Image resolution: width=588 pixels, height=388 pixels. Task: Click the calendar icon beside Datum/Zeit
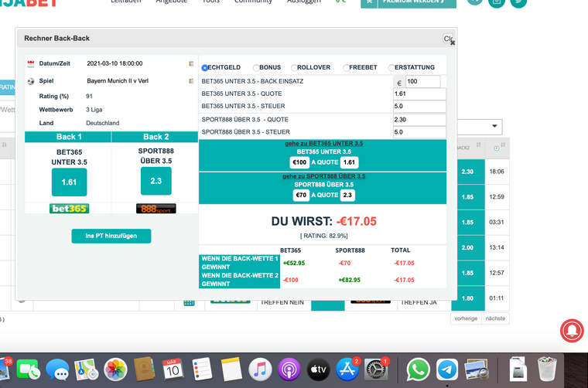pos(31,64)
